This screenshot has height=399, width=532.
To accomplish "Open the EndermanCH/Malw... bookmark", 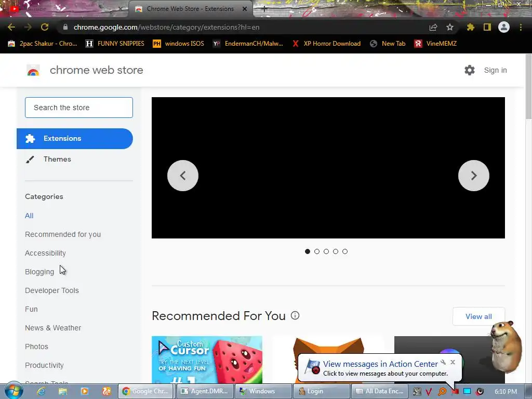I will (x=248, y=44).
